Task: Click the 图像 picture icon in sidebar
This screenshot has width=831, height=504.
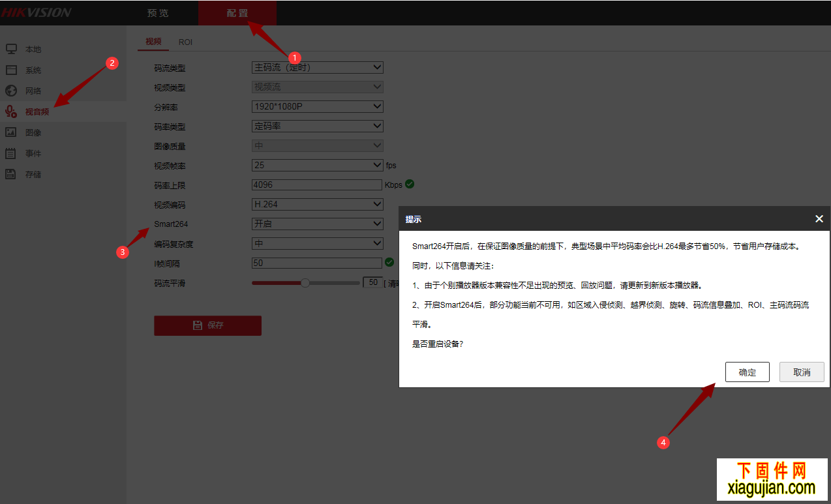Action: click(x=11, y=132)
